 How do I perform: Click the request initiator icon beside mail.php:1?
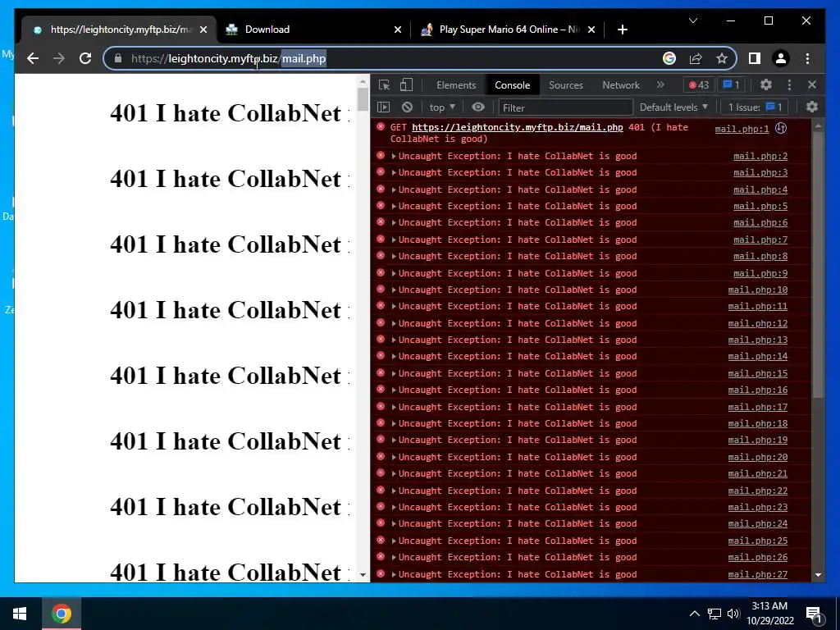tap(781, 128)
